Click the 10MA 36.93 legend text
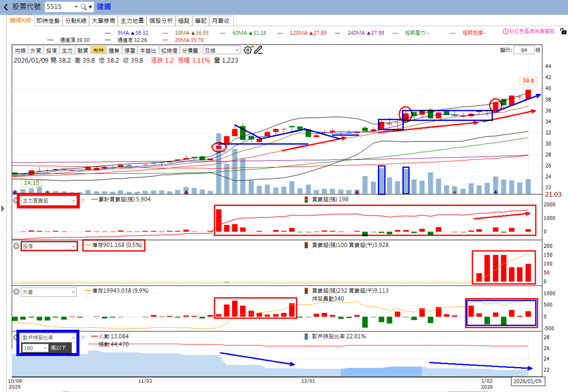 click(192, 33)
